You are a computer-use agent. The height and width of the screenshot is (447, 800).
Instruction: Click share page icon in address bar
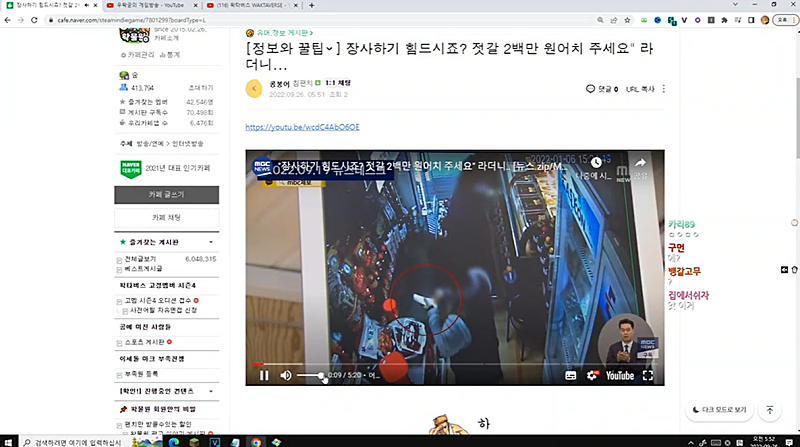pyautogui.click(x=614, y=20)
